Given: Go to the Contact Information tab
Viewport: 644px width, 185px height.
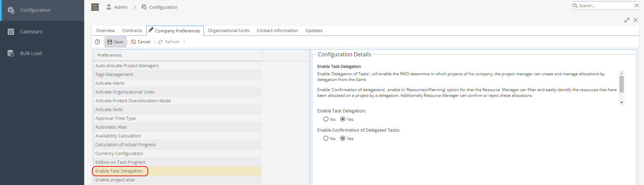Looking at the screenshot, I should (x=278, y=30).
